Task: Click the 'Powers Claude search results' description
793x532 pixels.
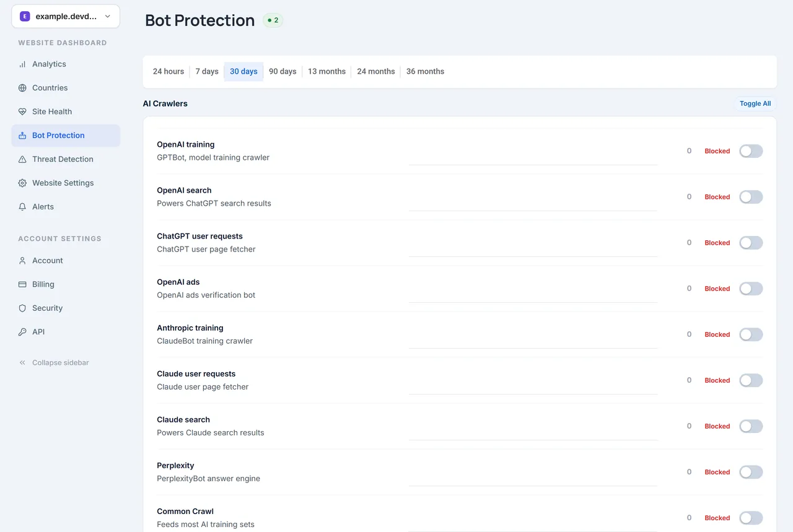Action: [211, 432]
